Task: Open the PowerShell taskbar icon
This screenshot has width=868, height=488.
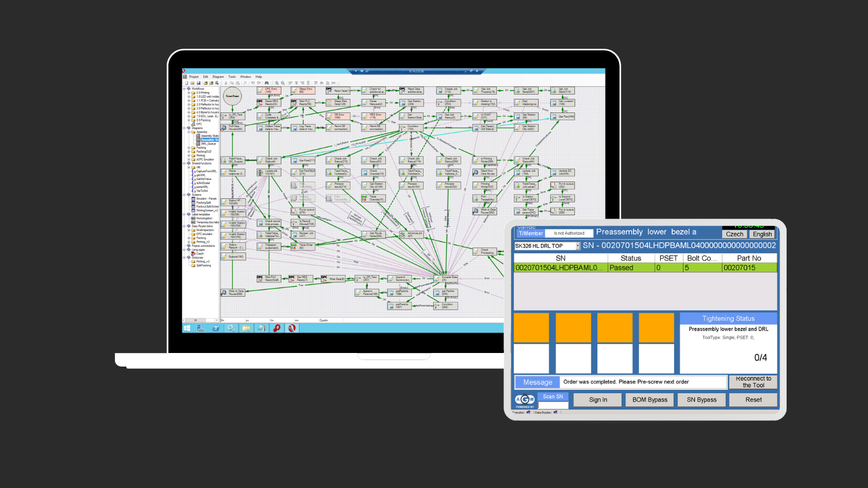Action: click(216, 328)
